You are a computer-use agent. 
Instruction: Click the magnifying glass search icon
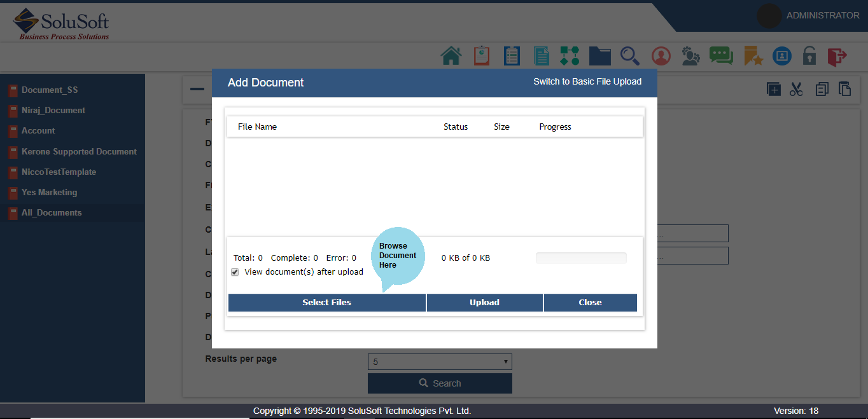point(629,56)
